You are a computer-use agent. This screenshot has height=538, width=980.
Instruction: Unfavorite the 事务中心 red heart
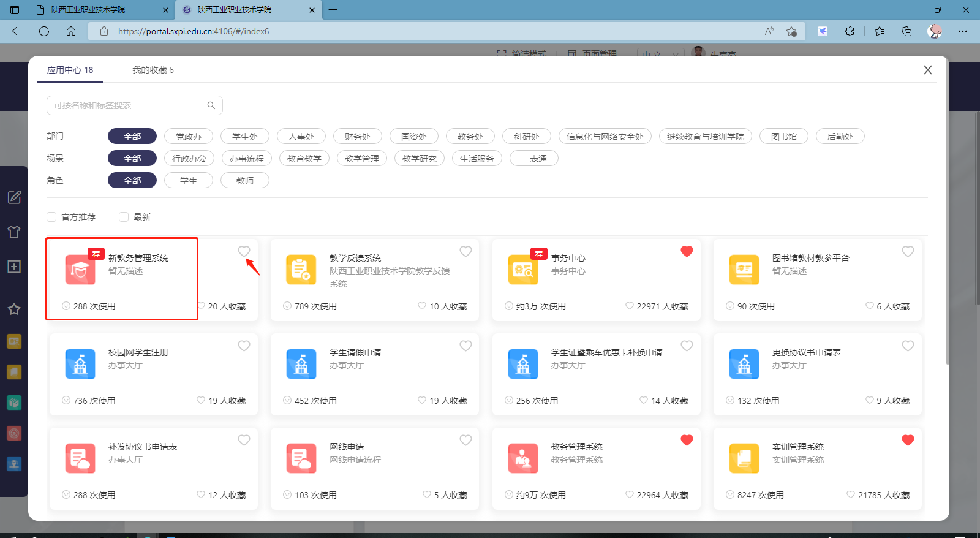tap(687, 251)
